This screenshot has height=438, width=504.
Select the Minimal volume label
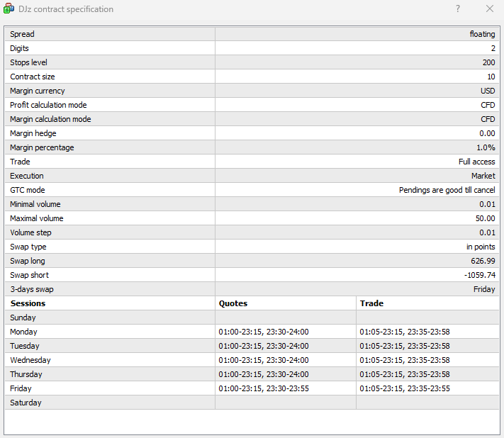[35, 203]
